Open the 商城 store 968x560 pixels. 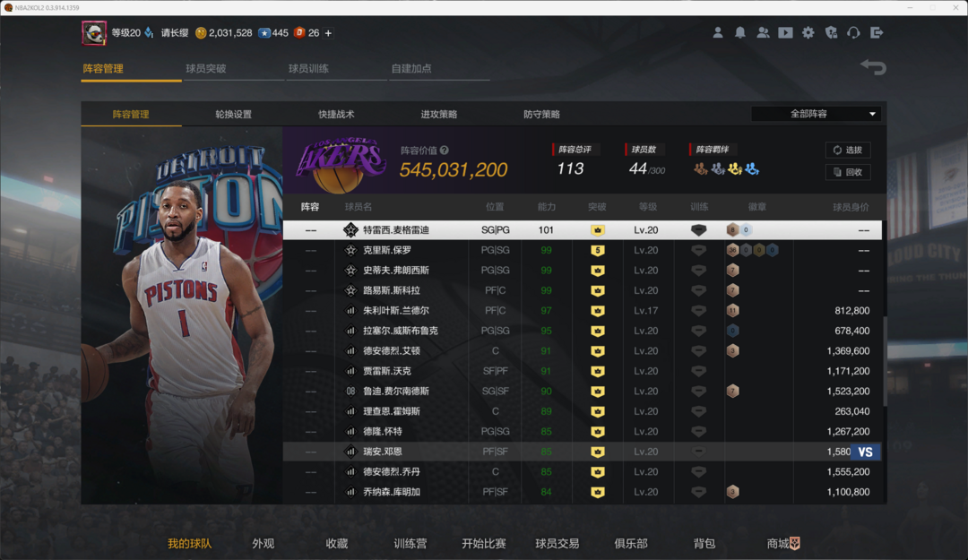(783, 543)
